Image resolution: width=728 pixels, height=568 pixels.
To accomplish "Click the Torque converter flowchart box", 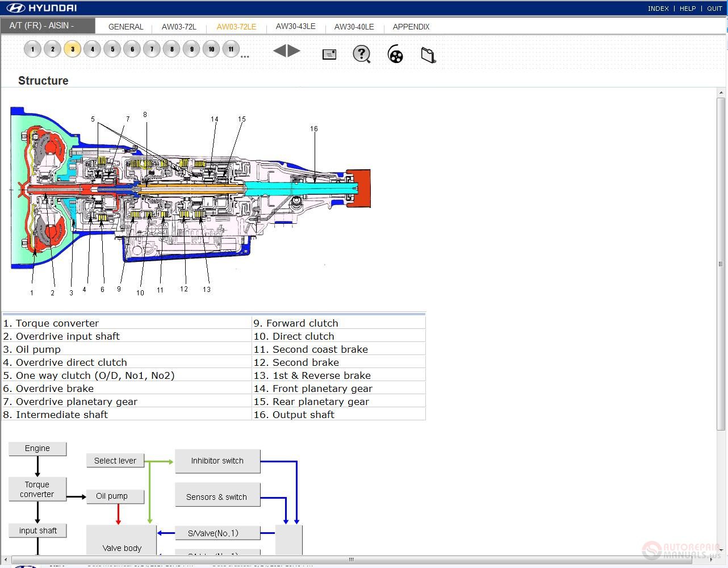I will (x=37, y=489).
